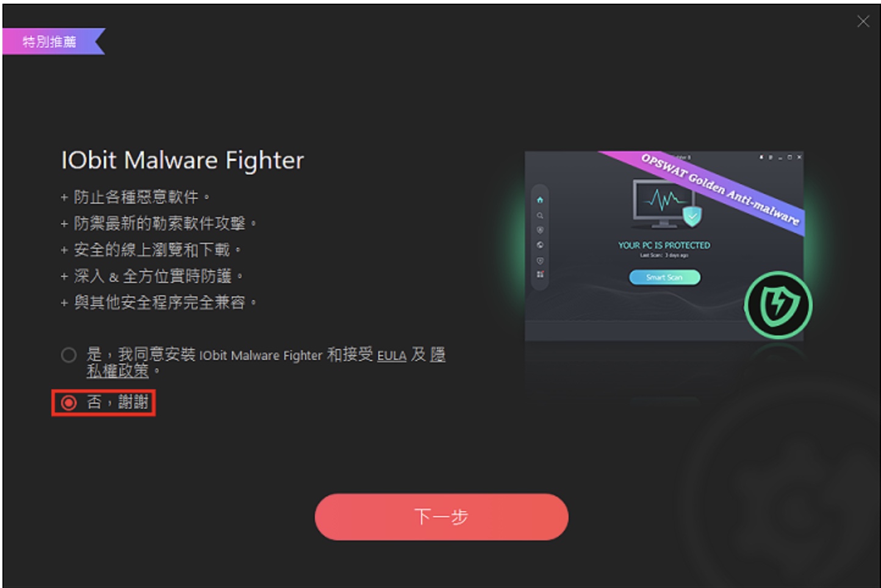This screenshot has height=588, width=881.
Task: Click the home icon in preview sidebar
Action: [540, 200]
